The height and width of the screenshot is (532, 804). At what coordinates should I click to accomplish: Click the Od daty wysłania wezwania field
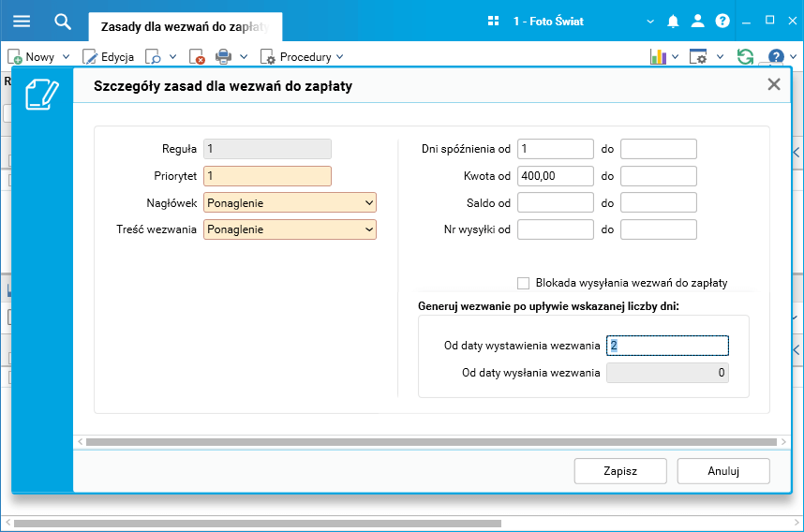tap(667, 373)
